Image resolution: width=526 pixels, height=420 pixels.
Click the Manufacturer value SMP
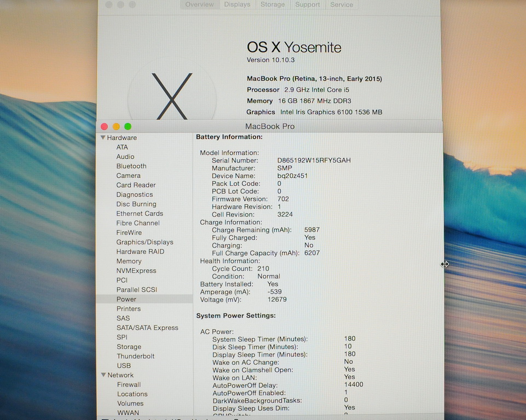(x=285, y=168)
